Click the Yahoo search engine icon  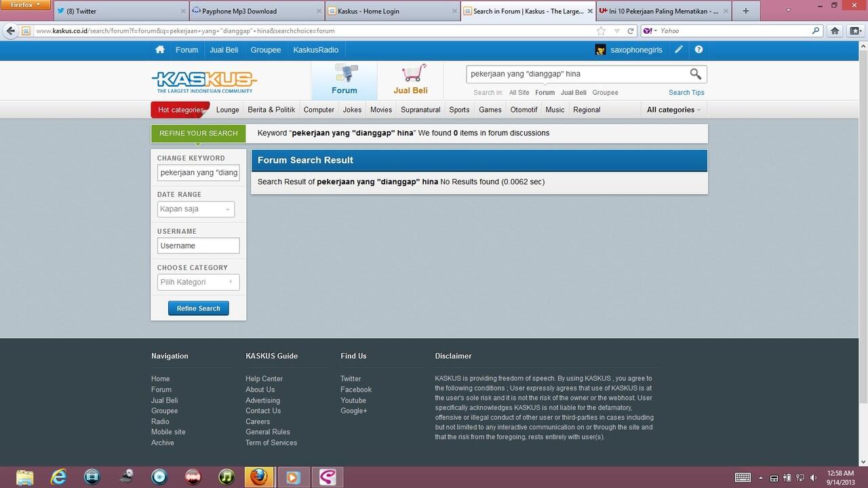[648, 30]
